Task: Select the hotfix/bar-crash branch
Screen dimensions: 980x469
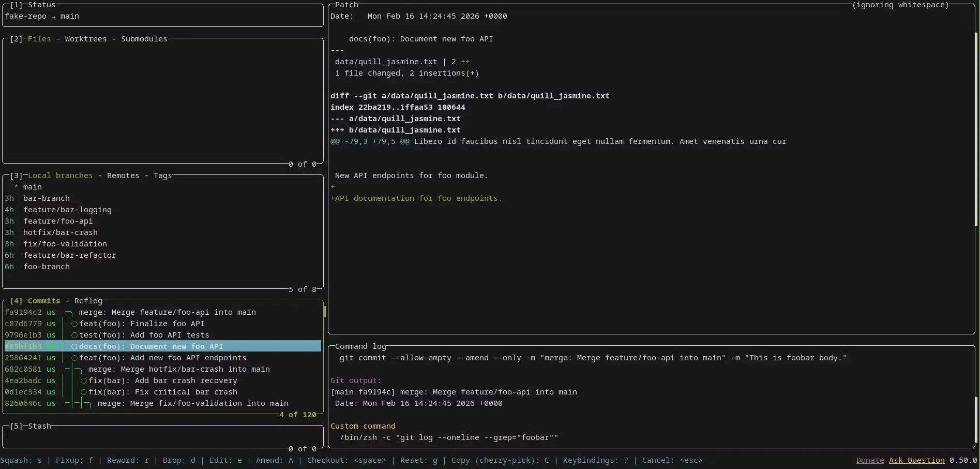Action: (x=60, y=232)
